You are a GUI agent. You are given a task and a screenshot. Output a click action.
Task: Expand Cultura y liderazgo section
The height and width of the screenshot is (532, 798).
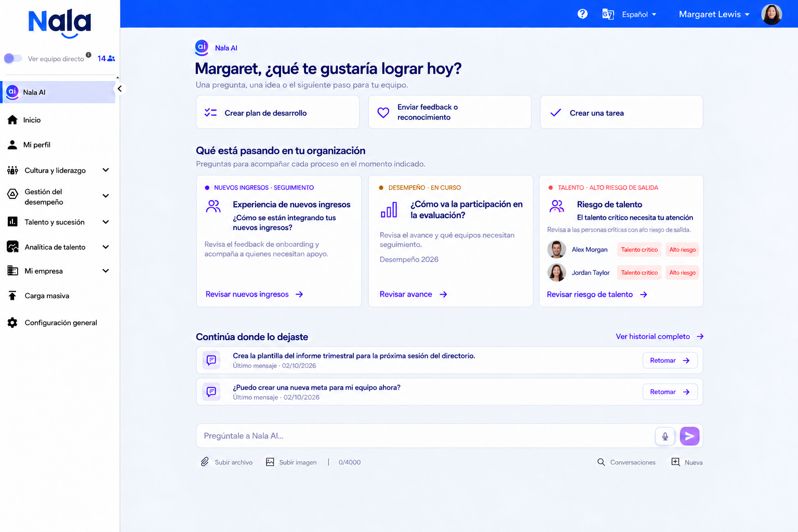pos(105,170)
